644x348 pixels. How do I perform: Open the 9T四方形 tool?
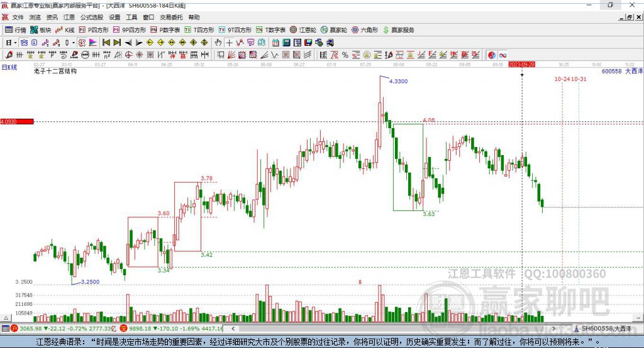pyautogui.click(x=235, y=30)
